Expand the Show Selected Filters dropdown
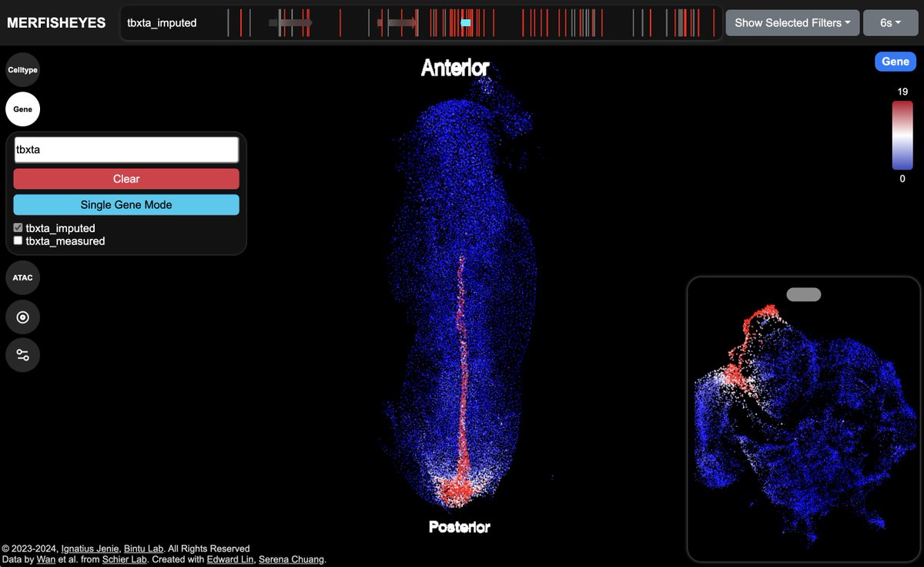The height and width of the screenshot is (567, 924). (792, 23)
